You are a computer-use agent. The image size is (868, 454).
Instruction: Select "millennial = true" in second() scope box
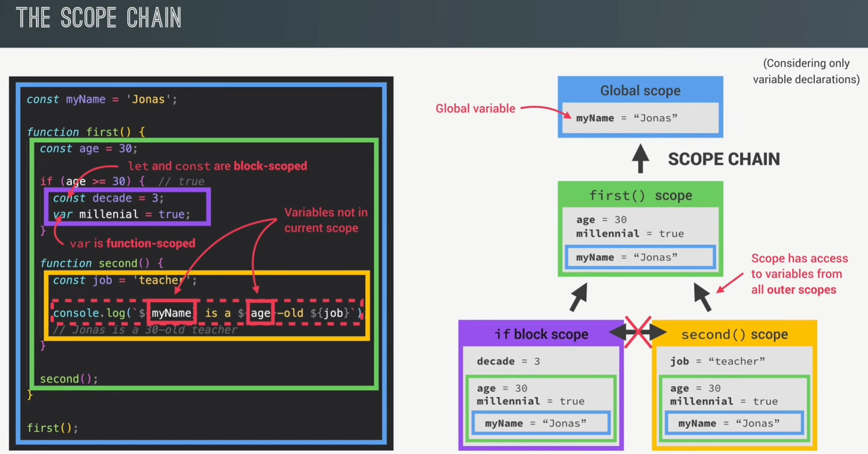point(724,401)
